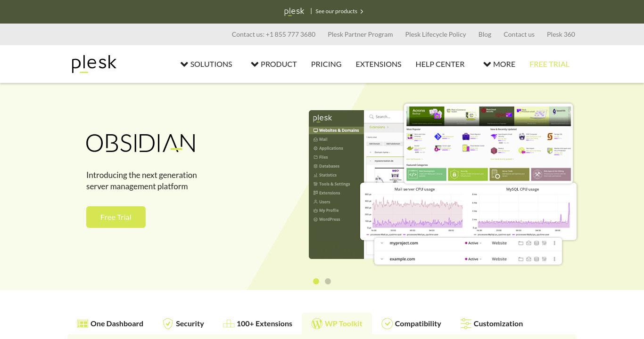Open the Contact us page link
This screenshot has width=644, height=339.
point(519,34)
